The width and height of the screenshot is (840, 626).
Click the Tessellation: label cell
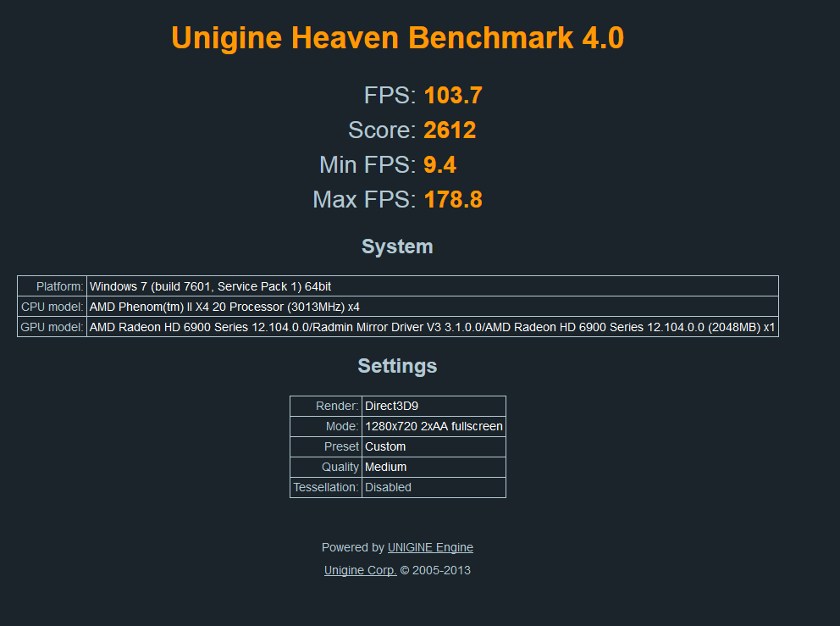[x=326, y=488]
